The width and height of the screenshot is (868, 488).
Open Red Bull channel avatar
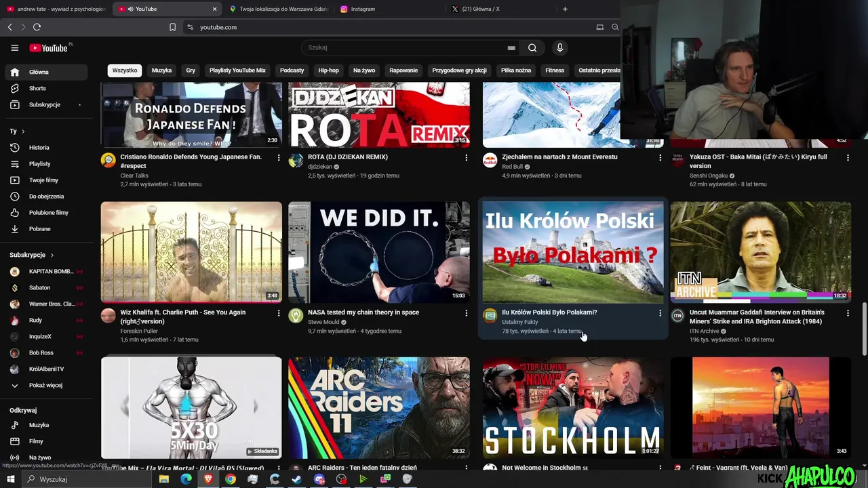[x=490, y=161]
